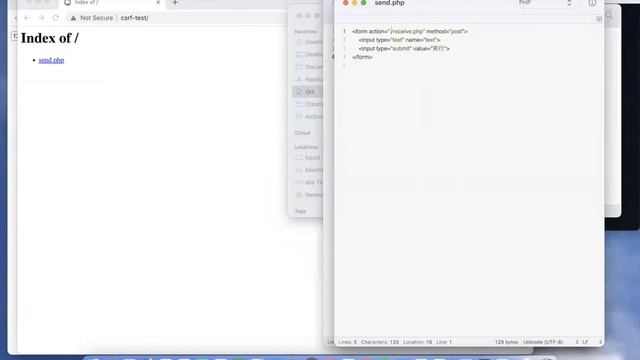Click the '129 bytes' status bar entry

tap(506, 342)
